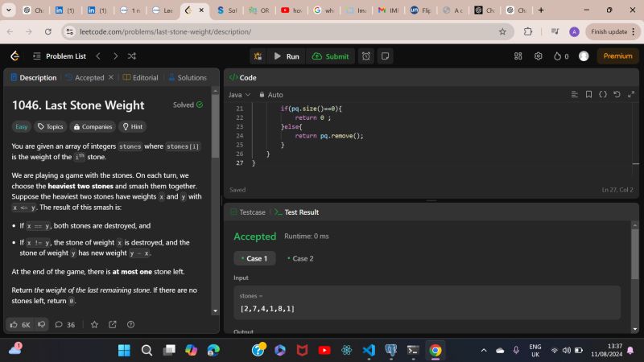The height and width of the screenshot is (362, 644).
Task: Open the Java language dropdown
Action: tap(239, 95)
